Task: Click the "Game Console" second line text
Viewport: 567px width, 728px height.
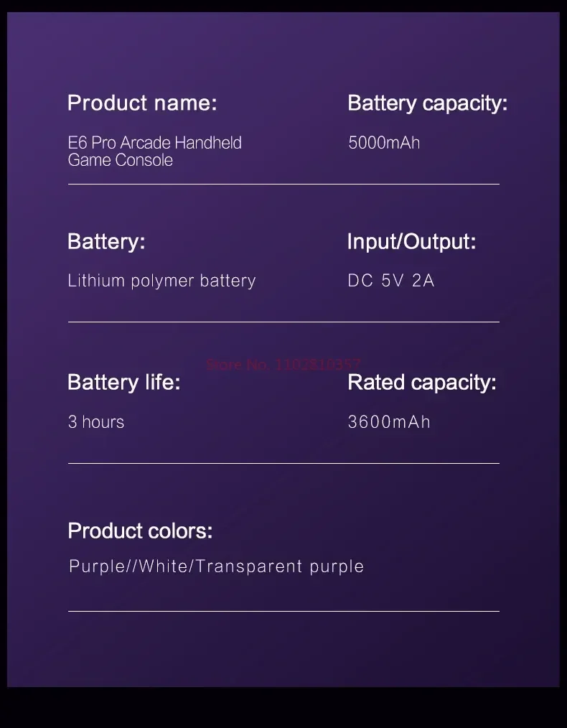Action: point(121,160)
